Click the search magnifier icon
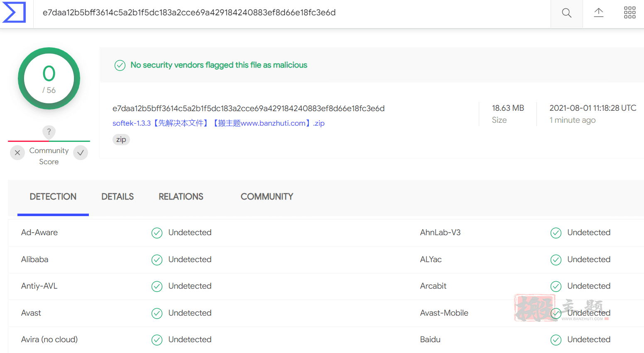Viewport: 644px width, 353px height. (566, 13)
